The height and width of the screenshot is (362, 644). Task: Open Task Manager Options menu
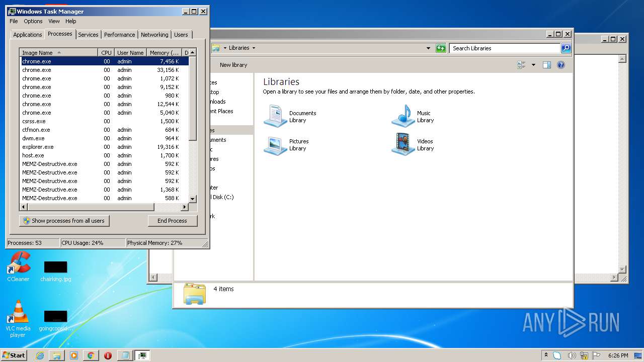point(33,21)
